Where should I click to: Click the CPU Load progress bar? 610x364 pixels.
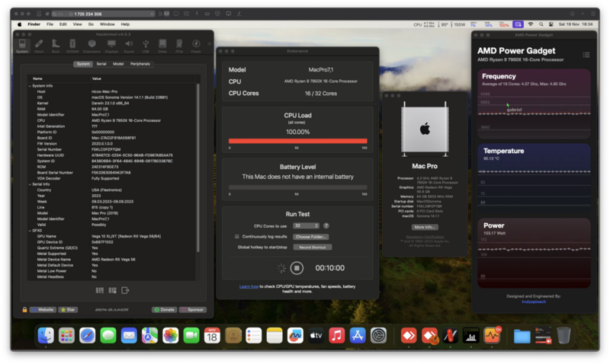pos(298,140)
